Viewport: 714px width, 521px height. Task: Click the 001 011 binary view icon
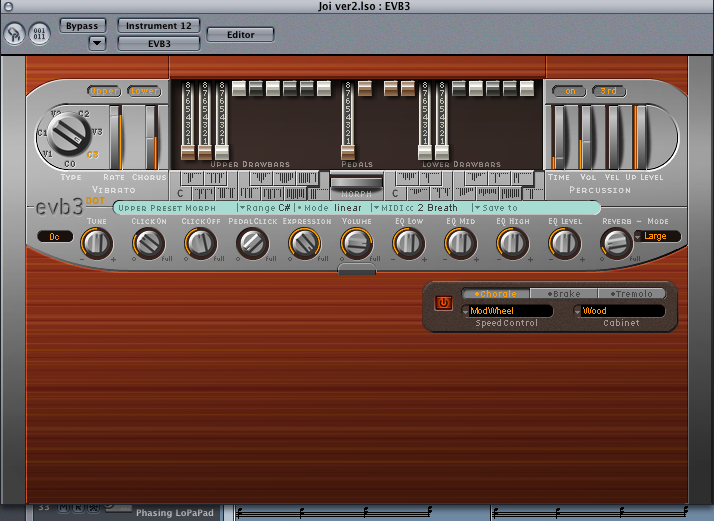[39, 34]
